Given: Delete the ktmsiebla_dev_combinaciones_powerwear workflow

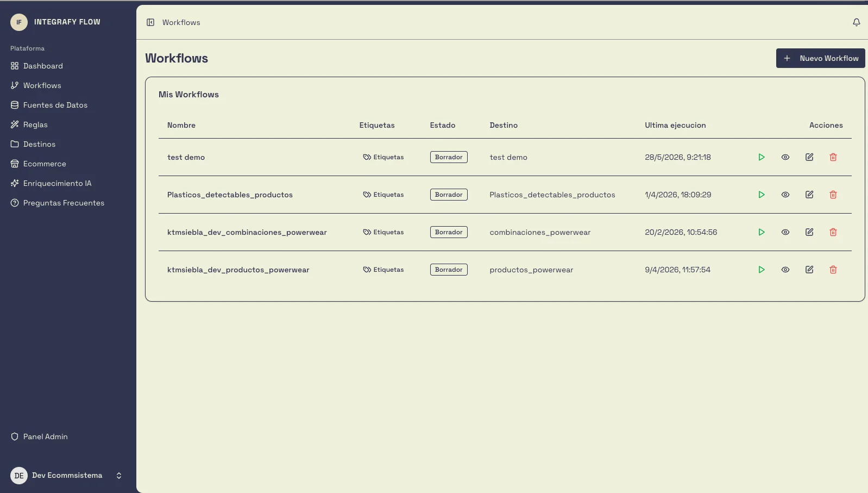Looking at the screenshot, I should 833,232.
